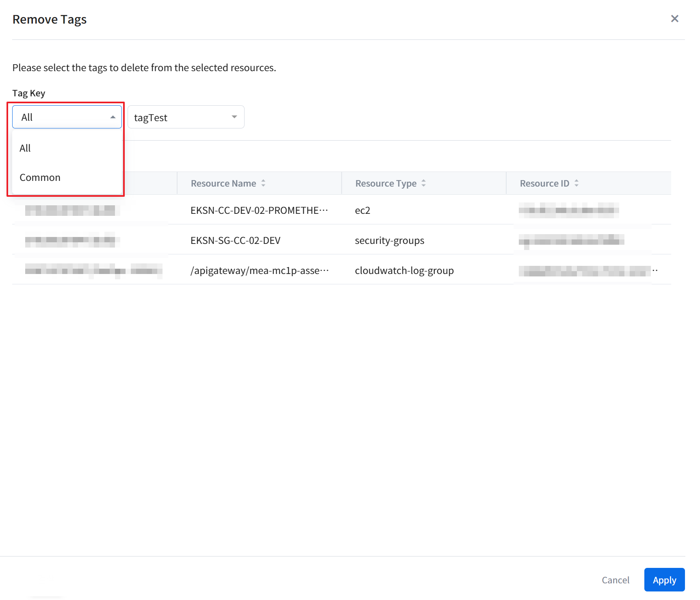The width and height of the screenshot is (700, 600).
Task: Click the Resource Type sort arrows
Action: 423,183
